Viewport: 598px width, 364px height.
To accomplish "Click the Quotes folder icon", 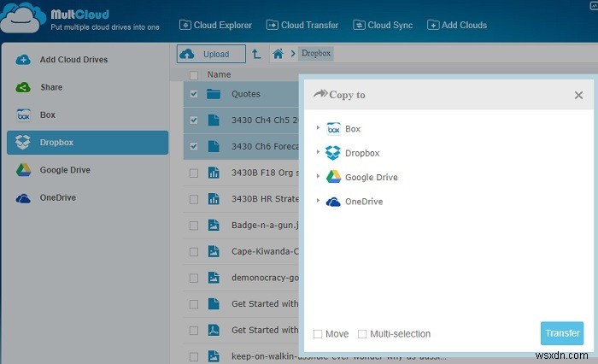I will tap(214, 94).
